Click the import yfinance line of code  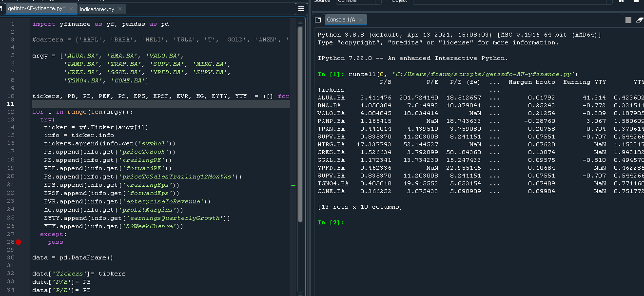[x=100, y=24]
